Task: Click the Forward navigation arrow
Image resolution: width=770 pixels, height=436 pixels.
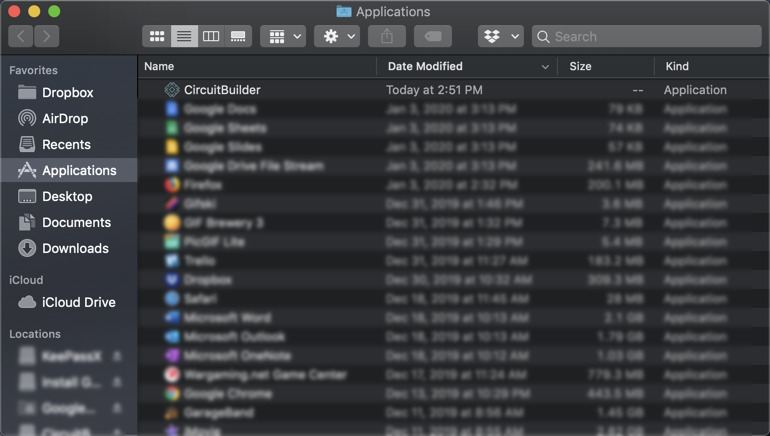Action: [47, 36]
